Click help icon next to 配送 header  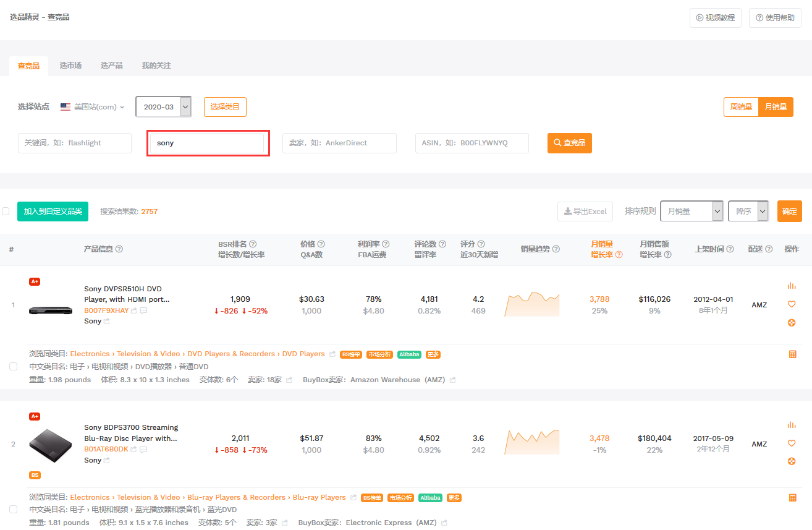769,249
